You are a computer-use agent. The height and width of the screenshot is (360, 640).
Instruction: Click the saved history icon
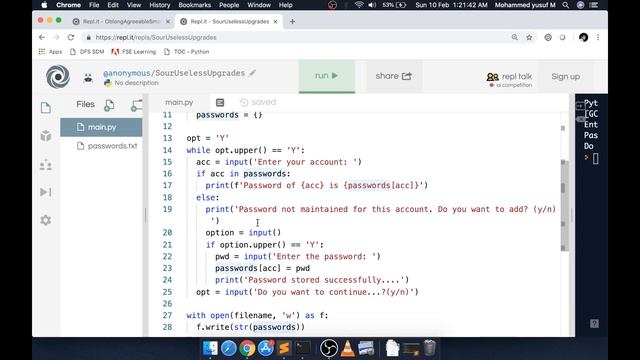pyautogui.click(x=244, y=102)
